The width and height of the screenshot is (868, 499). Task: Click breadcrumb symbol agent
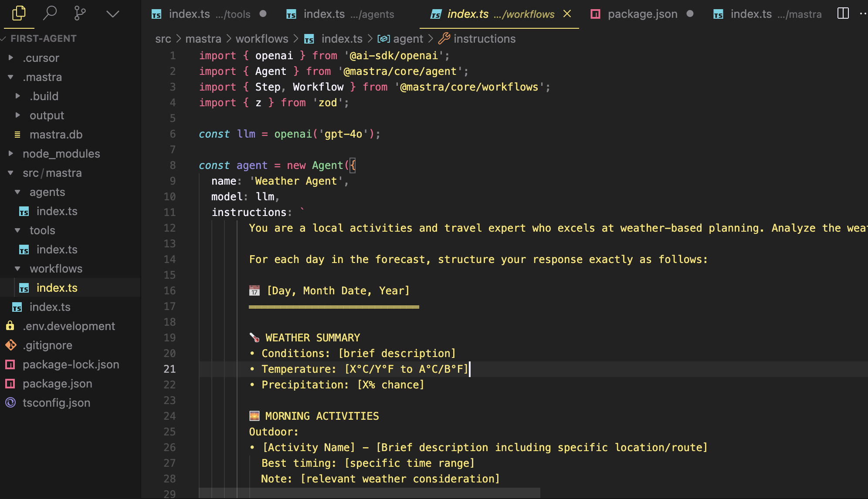(x=408, y=39)
